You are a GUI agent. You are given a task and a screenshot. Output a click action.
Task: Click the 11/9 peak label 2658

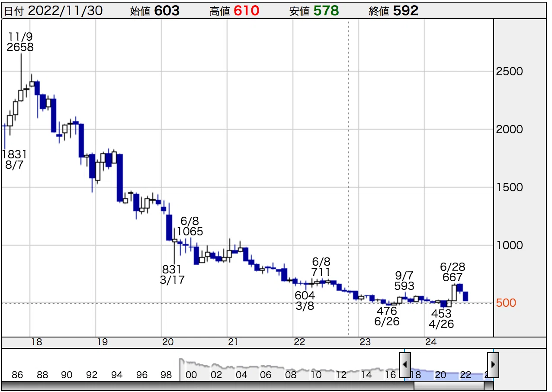coord(20,47)
